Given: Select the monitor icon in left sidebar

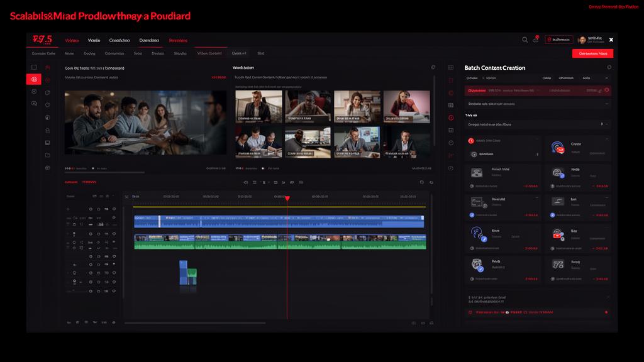Looking at the screenshot, I should pyautogui.click(x=48, y=143).
